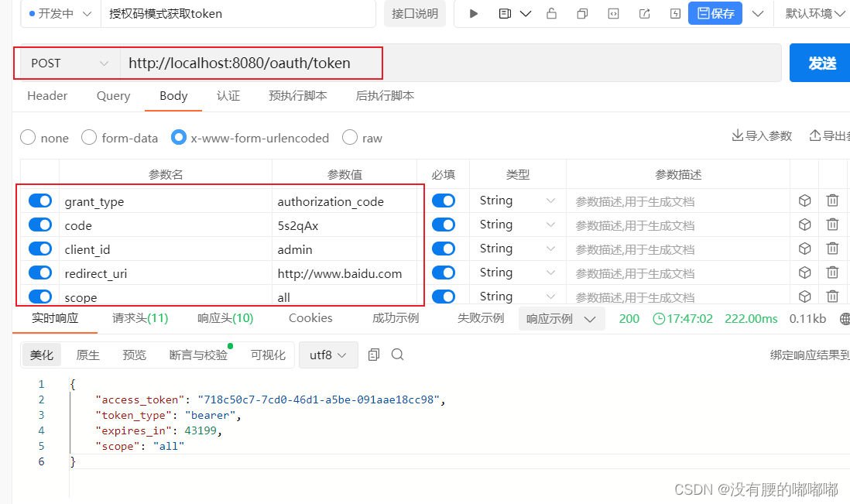Expand the arrow next to 保存

758,14
